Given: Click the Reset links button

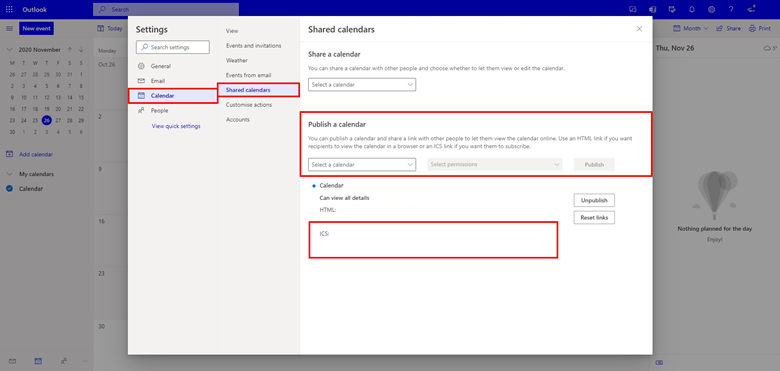Looking at the screenshot, I should click(594, 217).
